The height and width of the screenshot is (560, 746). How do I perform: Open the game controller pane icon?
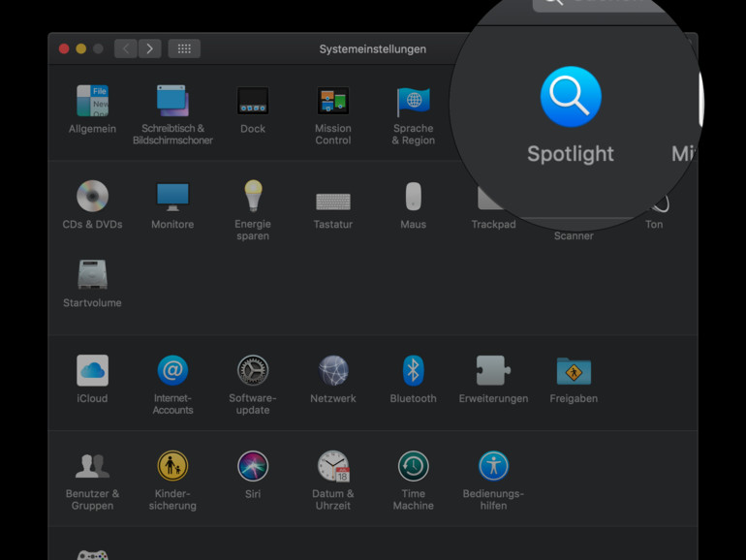92,555
